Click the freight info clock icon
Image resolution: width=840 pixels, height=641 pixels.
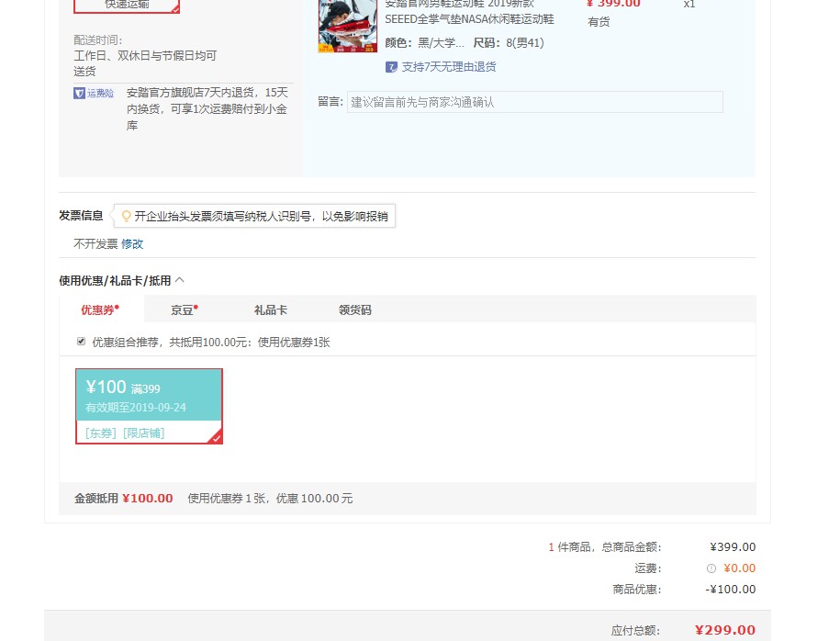[711, 568]
